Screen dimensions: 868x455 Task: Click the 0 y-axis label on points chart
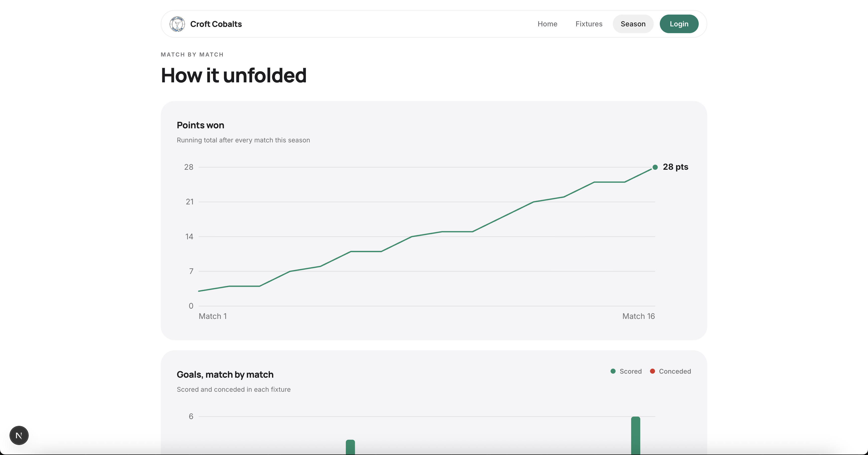point(191,306)
